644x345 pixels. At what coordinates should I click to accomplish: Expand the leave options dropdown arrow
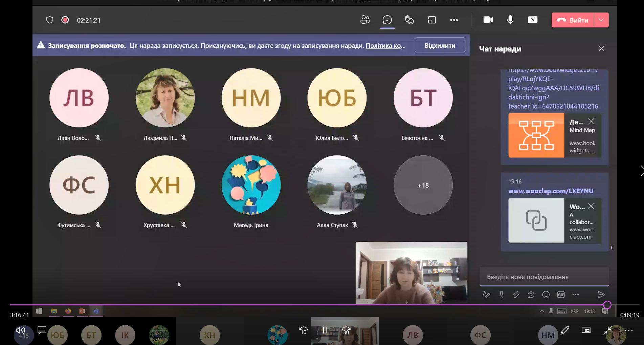pyautogui.click(x=601, y=20)
